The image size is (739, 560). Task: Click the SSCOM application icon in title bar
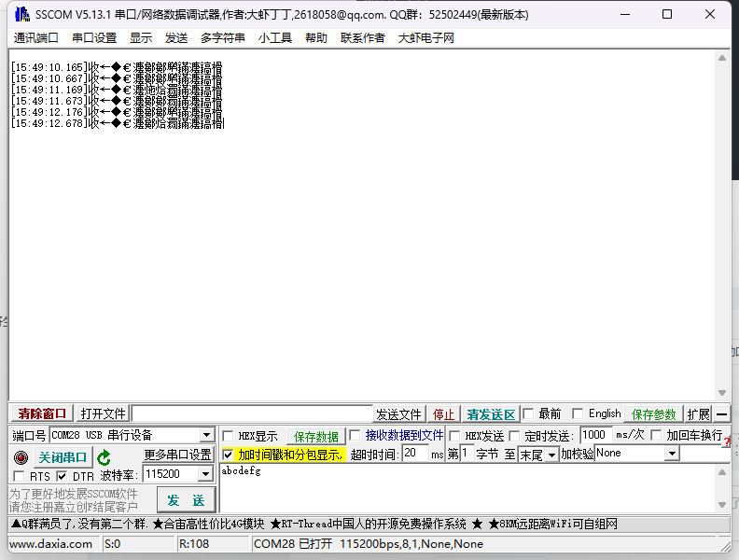(x=21, y=14)
